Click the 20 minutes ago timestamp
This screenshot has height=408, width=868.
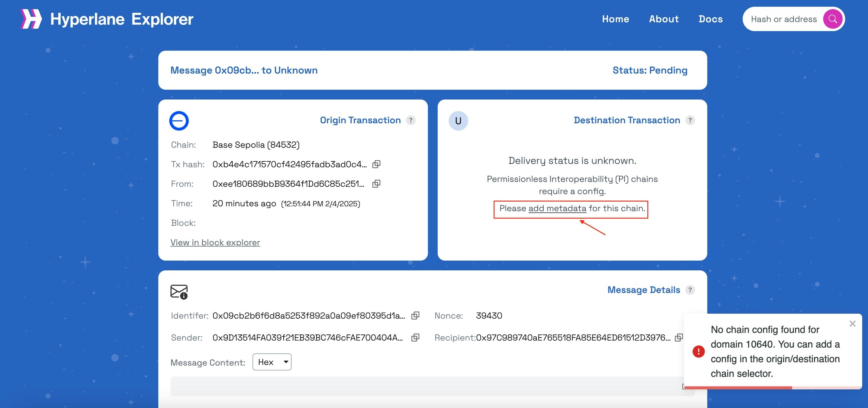pyautogui.click(x=244, y=204)
